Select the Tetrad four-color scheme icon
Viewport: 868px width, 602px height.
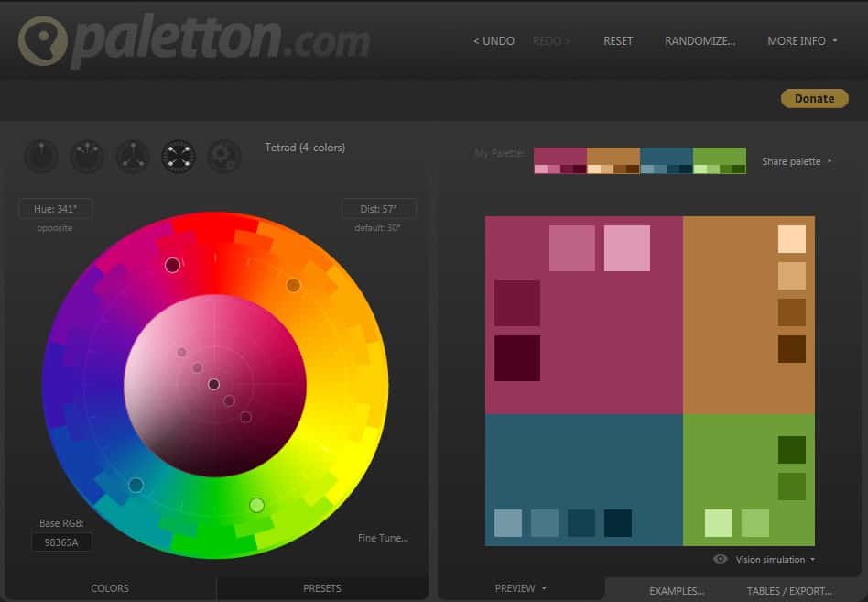point(179,157)
